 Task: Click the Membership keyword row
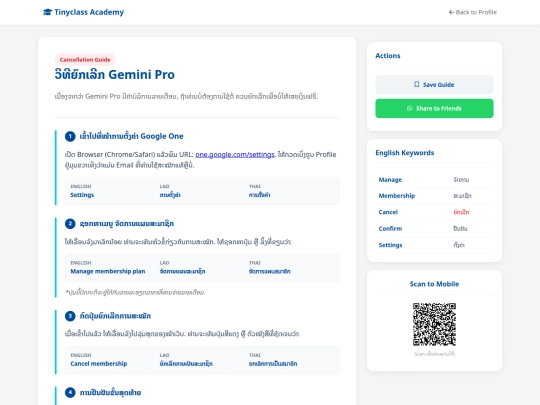click(x=434, y=196)
